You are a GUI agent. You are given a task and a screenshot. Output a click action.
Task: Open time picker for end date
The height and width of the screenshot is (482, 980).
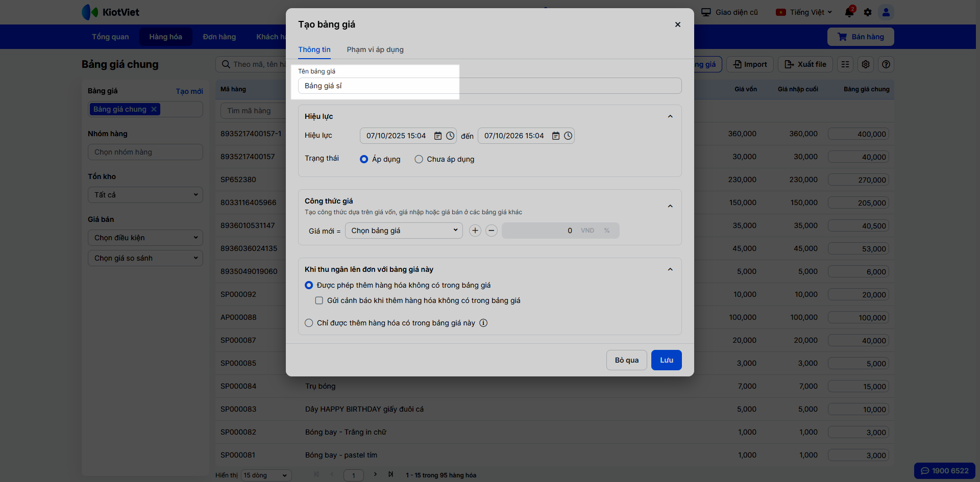coord(568,136)
